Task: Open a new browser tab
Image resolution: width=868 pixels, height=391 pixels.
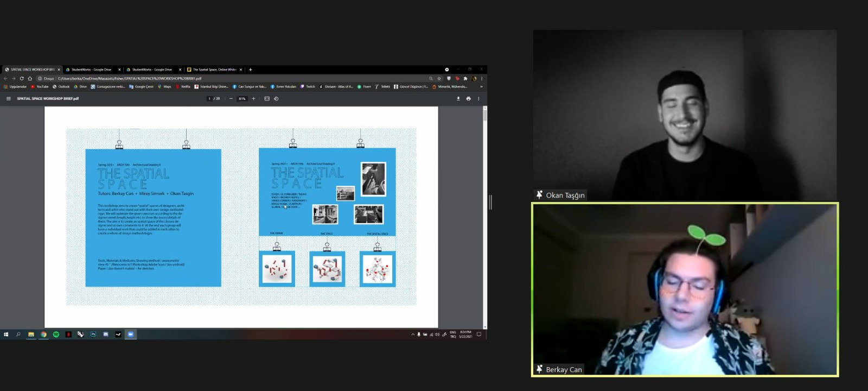Action: coord(250,70)
